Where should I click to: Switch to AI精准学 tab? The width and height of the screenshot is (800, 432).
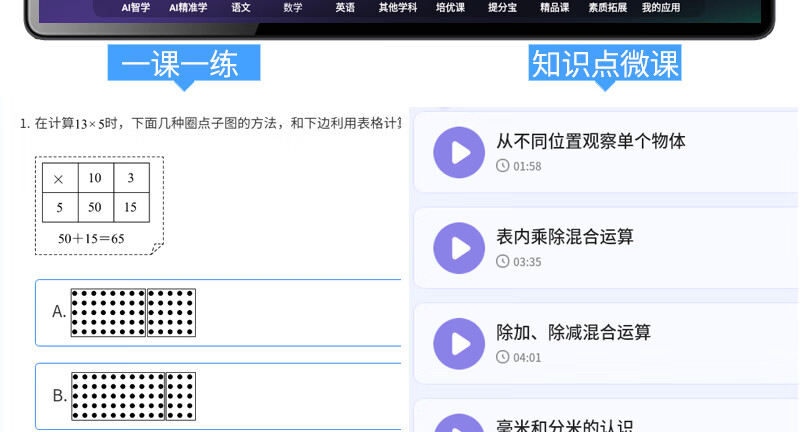pyautogui.click(x=188, y=8)
